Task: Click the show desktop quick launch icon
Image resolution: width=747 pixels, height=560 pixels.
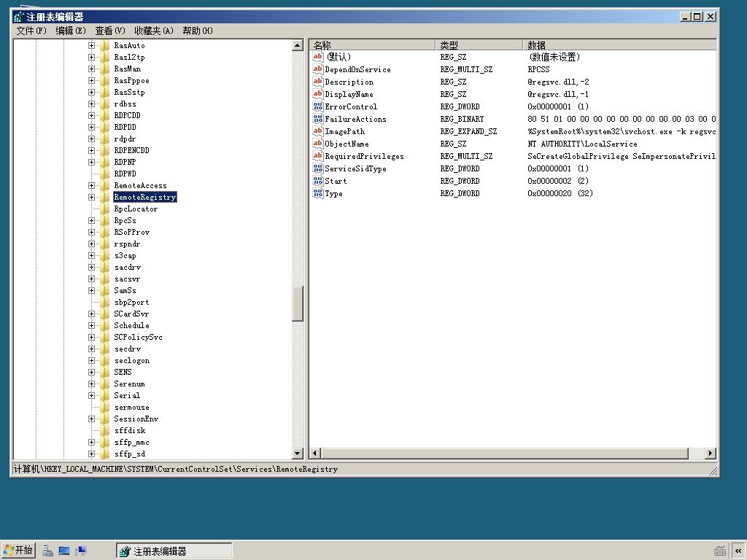Action: pyautogui.click(x=64, y=551)
